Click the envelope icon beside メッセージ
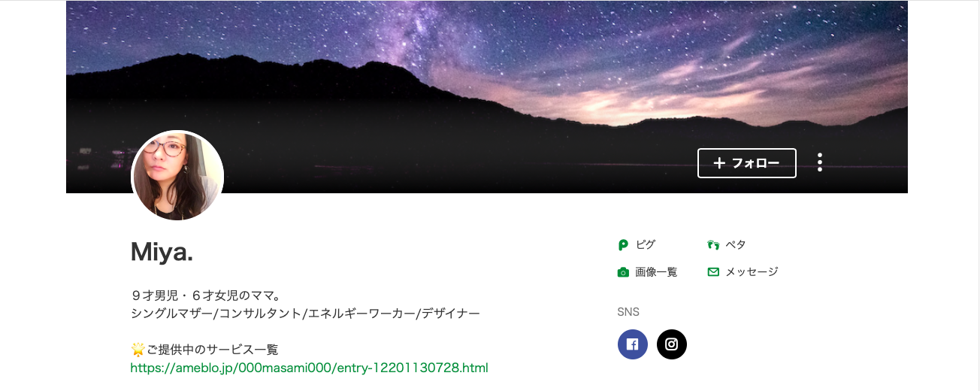 point(713,272)
